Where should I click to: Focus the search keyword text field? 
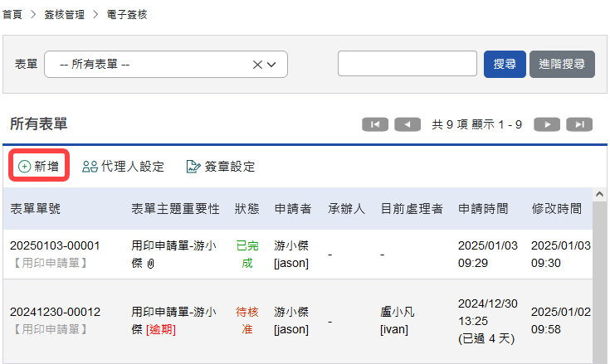coord(407,63)
